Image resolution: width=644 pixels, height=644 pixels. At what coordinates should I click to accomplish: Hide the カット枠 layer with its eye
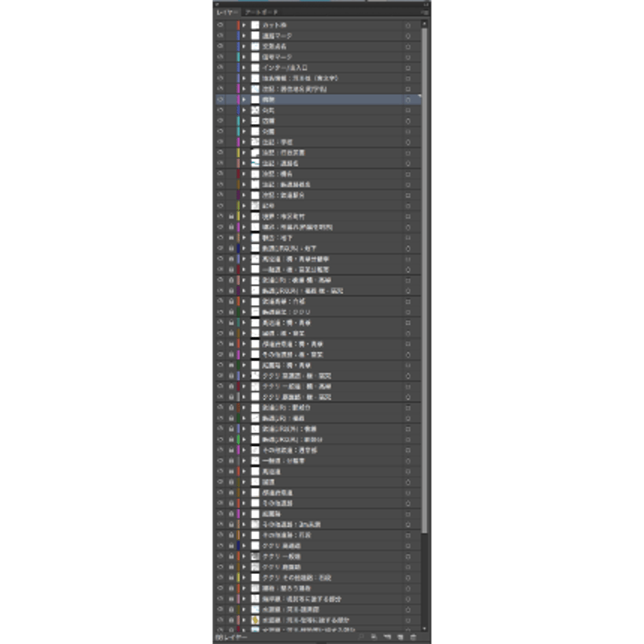coord(220,25)
